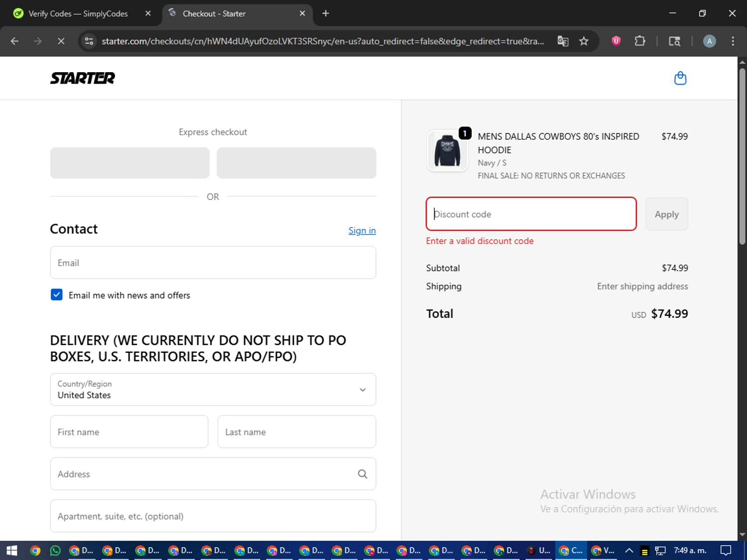747x560 pixels.
Task: Click the taskbar window labeled U...
Action: pos(539,551)
